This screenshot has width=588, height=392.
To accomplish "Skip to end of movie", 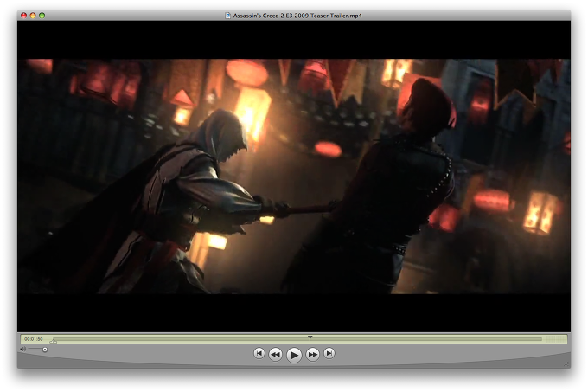I will click(x=329, y=353).
